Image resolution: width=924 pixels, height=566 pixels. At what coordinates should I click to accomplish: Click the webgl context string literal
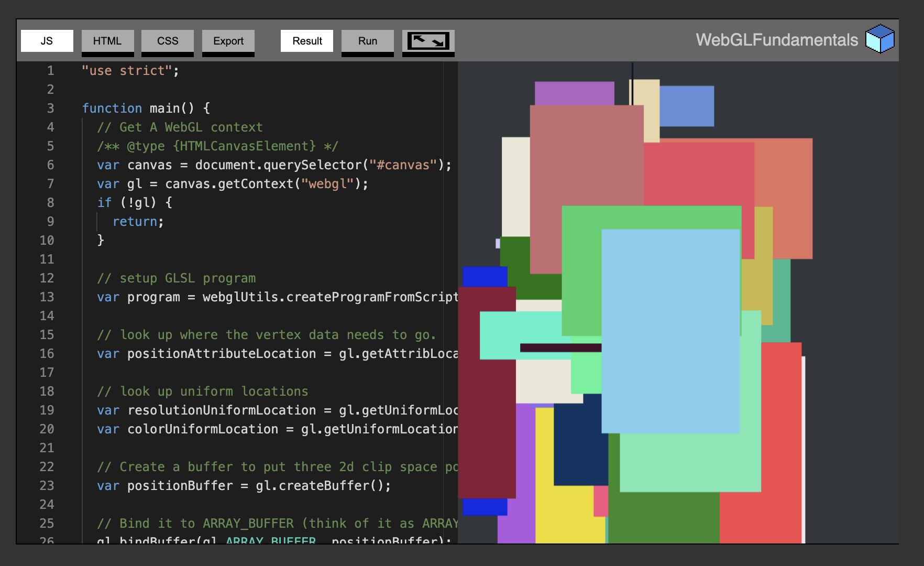[x=327, y=183]
